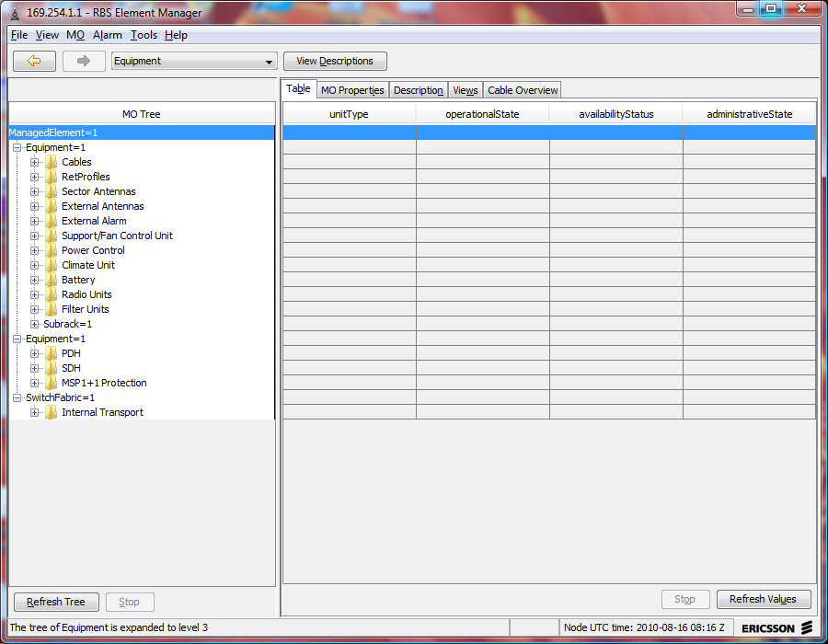This screenshot has height=644, width=828.
Task: Click the SDH folder icon
Action: pos(52,368)
